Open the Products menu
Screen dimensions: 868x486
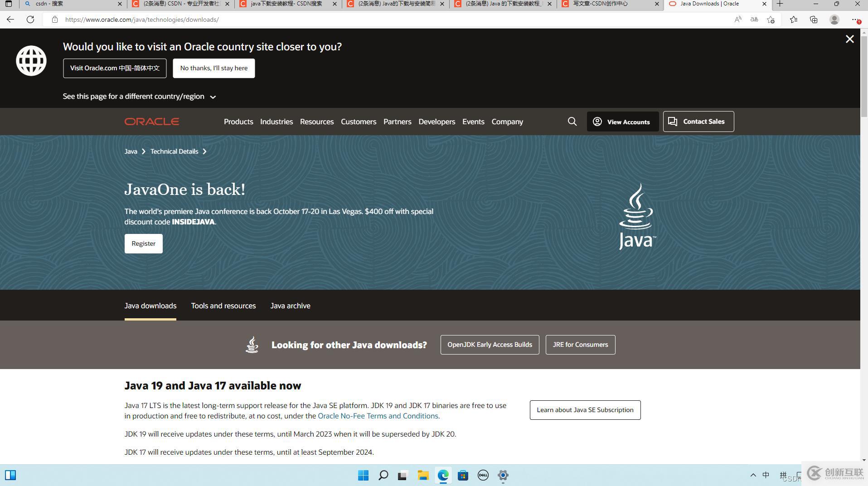tap(238, 121)
